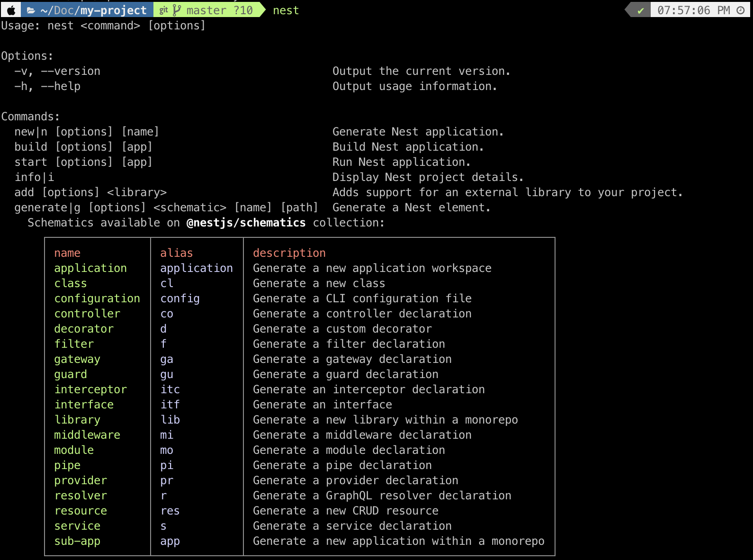753x560 pixels.
Task: Click 'Output usage information.' text
Action: point(415,86)
